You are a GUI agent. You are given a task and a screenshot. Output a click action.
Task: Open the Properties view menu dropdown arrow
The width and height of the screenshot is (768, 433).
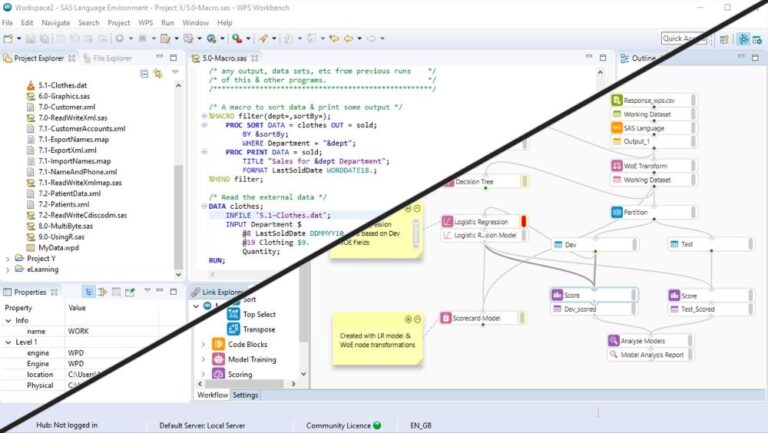point(147,291)
